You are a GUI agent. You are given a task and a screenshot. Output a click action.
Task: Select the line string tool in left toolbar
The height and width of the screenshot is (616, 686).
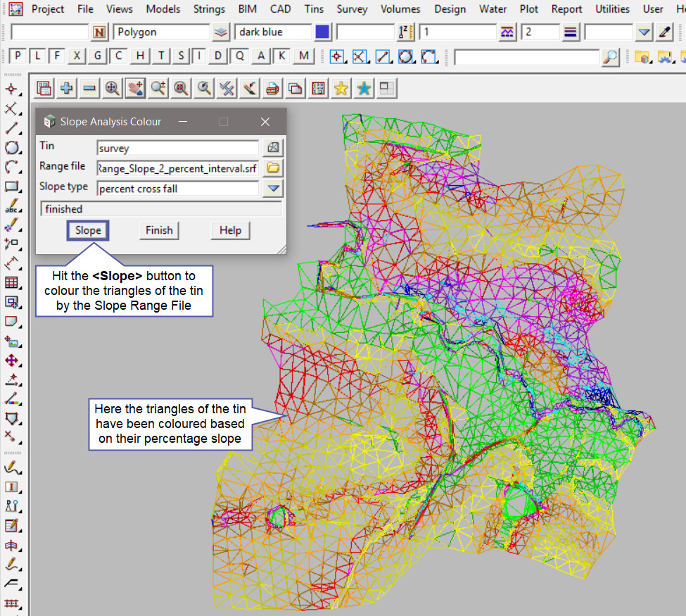click(11, 129)
